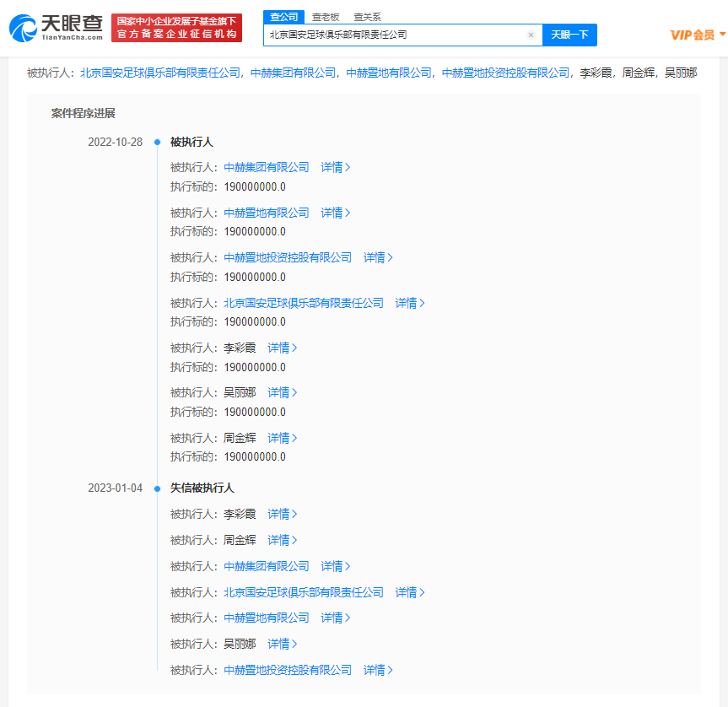The width and height of the screenshot is (728, 707).
Task: Clear the search box with X icon
Action: pos(531,35)
